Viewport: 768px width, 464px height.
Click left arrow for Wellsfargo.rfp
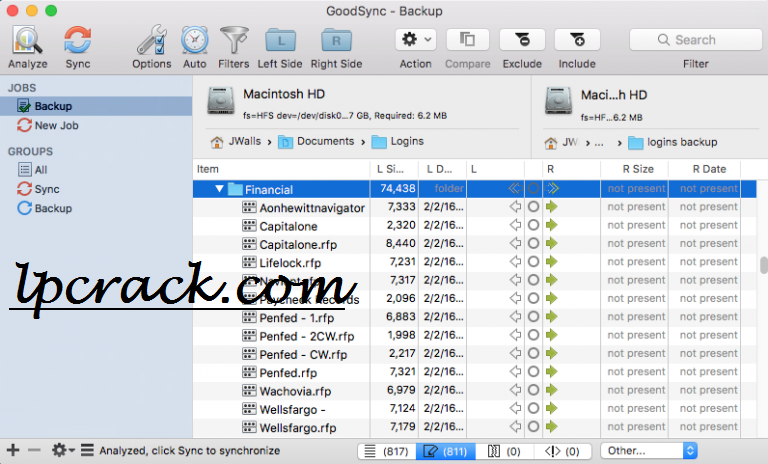[x=515, y=427]
